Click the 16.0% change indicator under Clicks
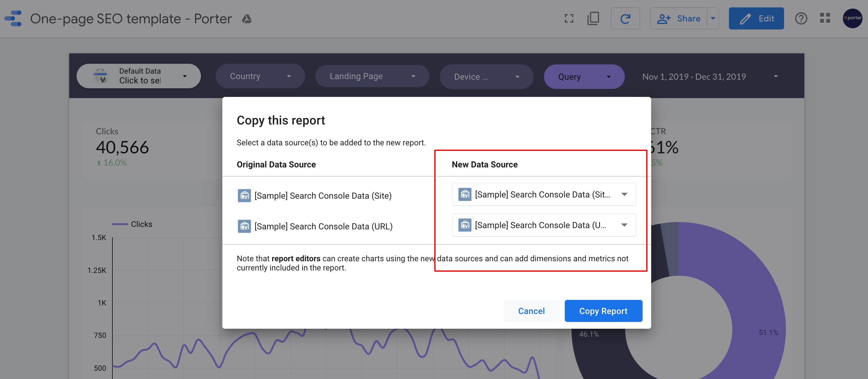 click(x=111, y=163)
